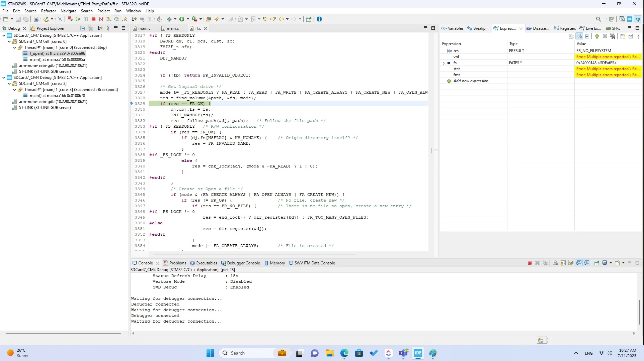The image size is (644, 361).
Task: Collapse the SDCard7_CM7 Debug launch node
Action: click(x=4, y=35)
